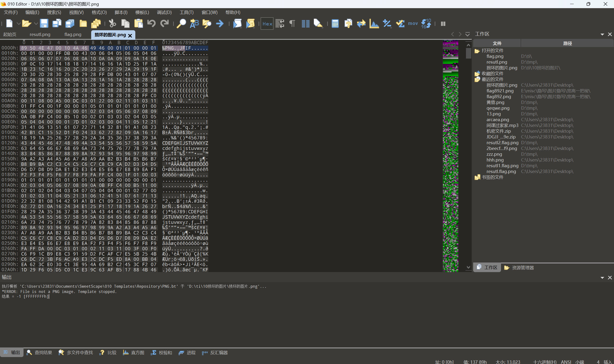Screen dimensions: 614x364
Task: Click the Open file folder icon
Action: coord(26,24)
